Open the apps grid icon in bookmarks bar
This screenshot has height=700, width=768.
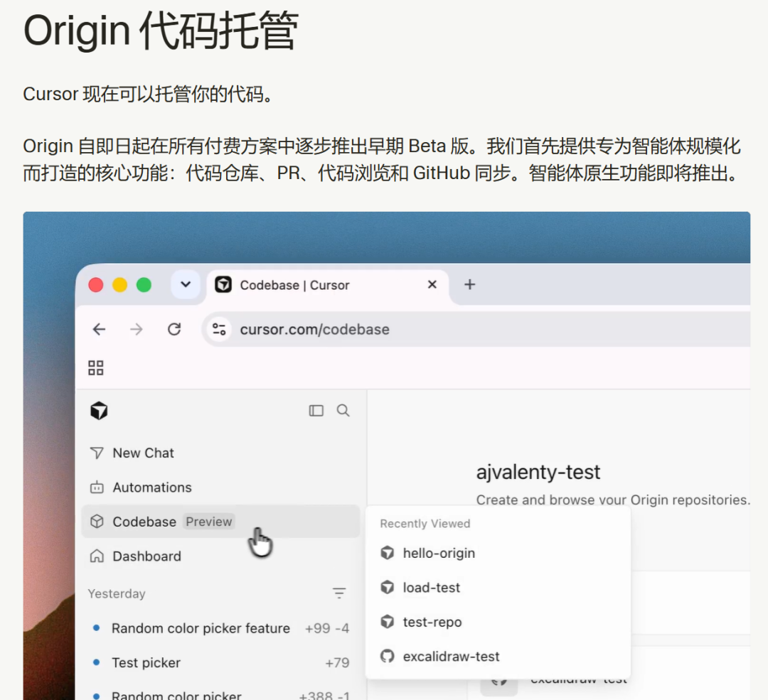point(95,367)
